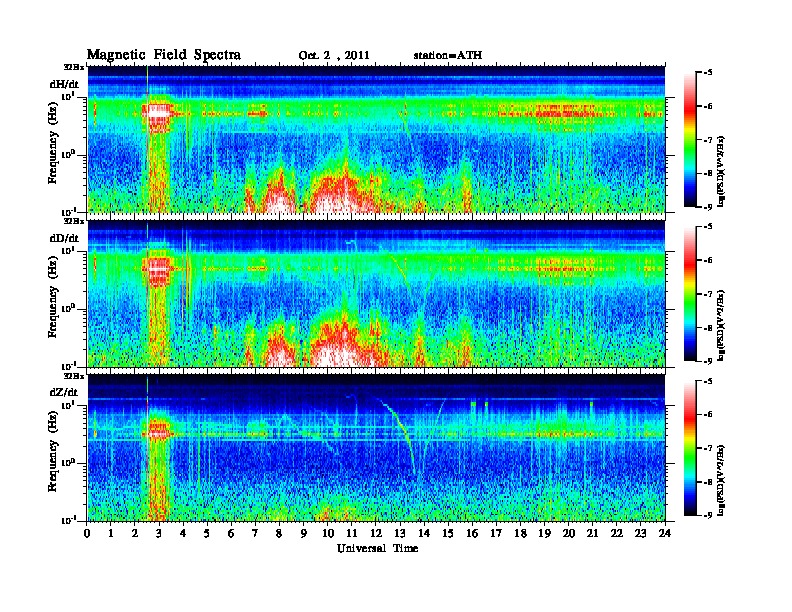This screenshot has width=792, height=612.
Task: Click hour tick label '3' on time axis
Action: [159, 533]
